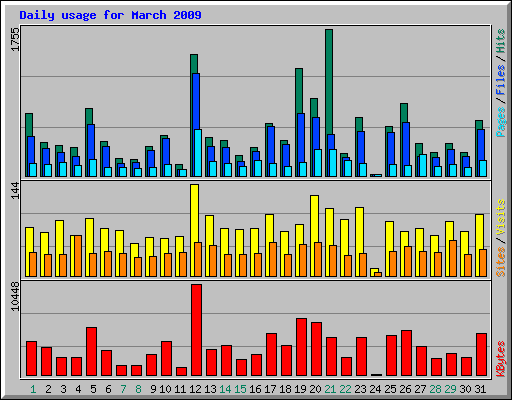Select day label 30 on the axis
Viewport: 512px width, 400px height.
coord(465,389)
